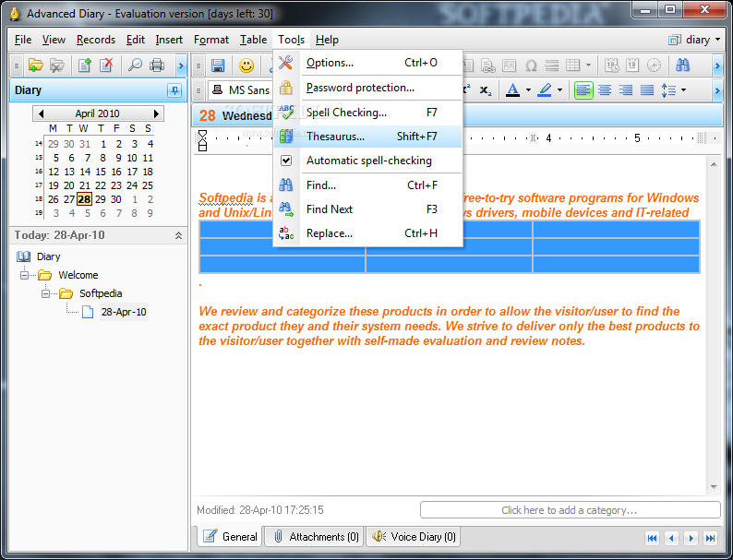Open the Format menu
733x560 pixels.
click(x=211, y=40)
